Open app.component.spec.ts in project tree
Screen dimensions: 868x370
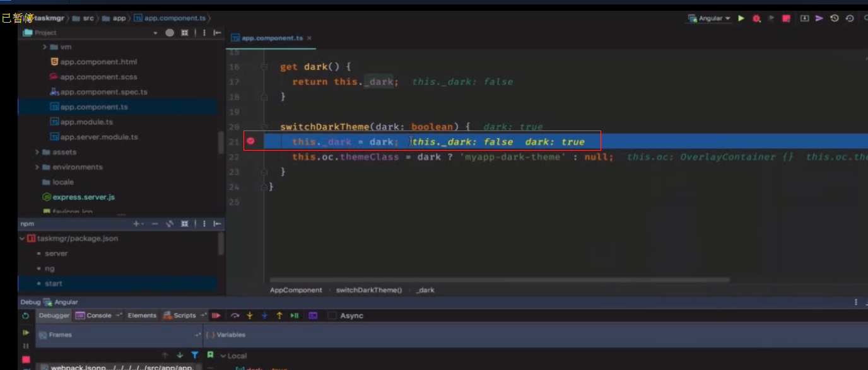tap(98, 92)
